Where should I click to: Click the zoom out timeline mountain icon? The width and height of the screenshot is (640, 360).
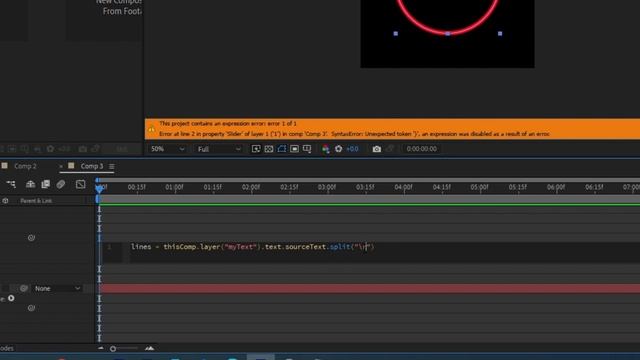click(101, 348)
